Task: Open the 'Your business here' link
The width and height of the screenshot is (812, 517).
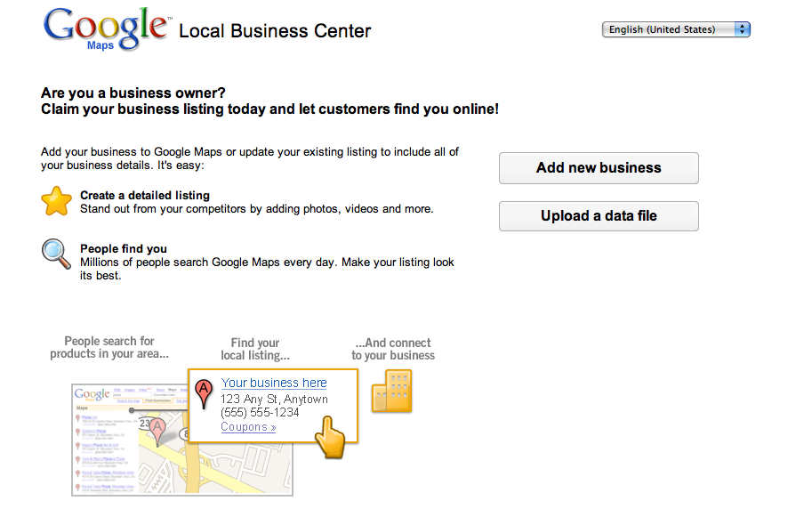Action: point(274,383)
